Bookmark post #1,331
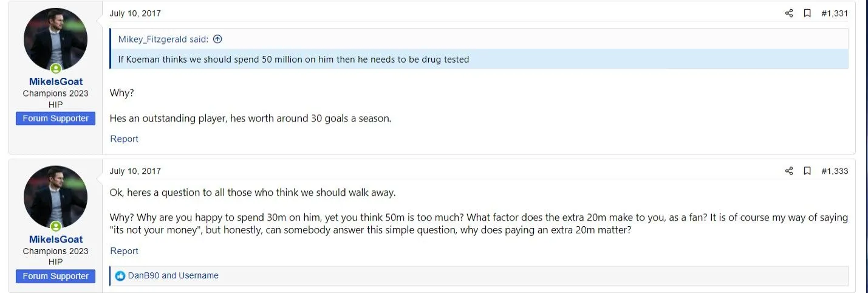The width and height of the screenshot is (868, 293). tap(807, 13)
